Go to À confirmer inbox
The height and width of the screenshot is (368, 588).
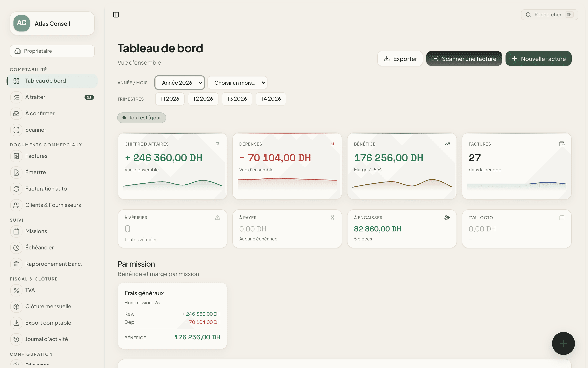[x=52, y=113]
